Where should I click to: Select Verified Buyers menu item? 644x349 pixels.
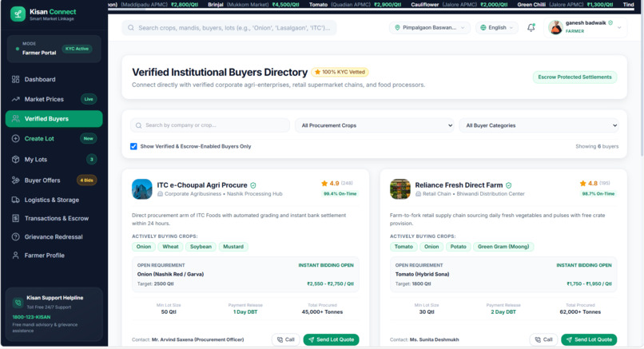click(54, 119)
